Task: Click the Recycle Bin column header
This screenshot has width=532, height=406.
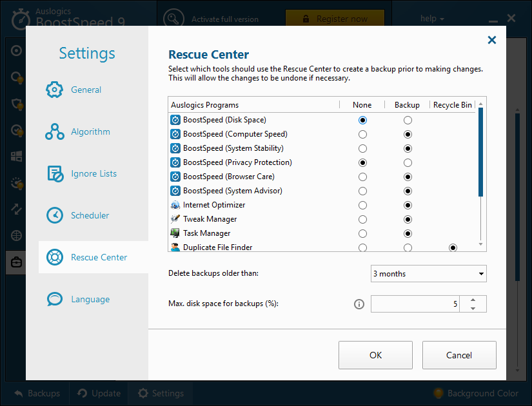Action: click(x=453, y=105)
